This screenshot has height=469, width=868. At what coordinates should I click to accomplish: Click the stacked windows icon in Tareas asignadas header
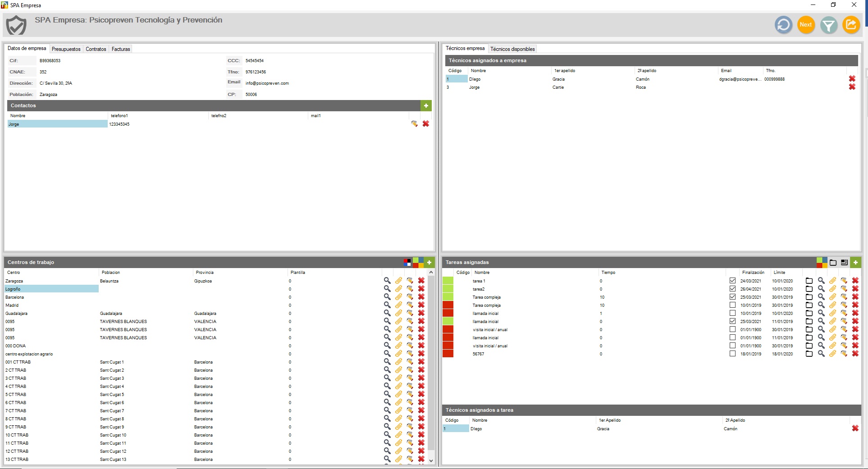[x=844, y=262]
